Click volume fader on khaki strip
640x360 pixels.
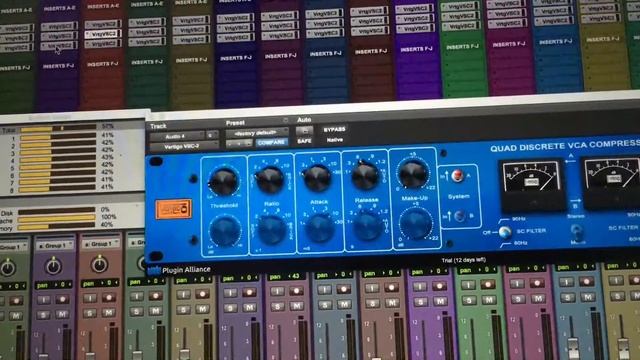[x=184, y=353]
